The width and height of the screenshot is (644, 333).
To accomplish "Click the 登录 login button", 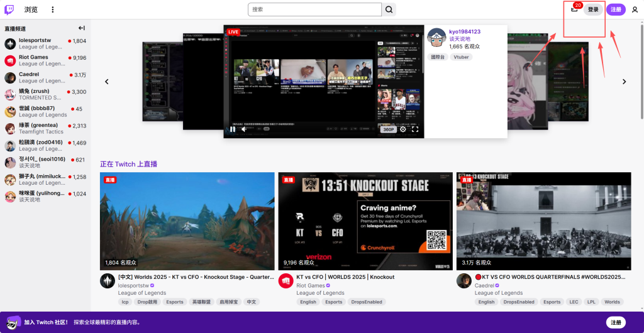I will click(x=593, y=9).
